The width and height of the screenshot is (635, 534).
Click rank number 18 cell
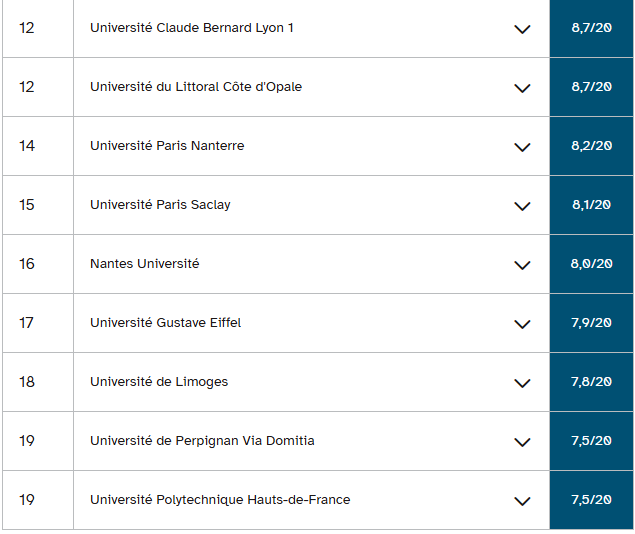(x=27, y=382)
